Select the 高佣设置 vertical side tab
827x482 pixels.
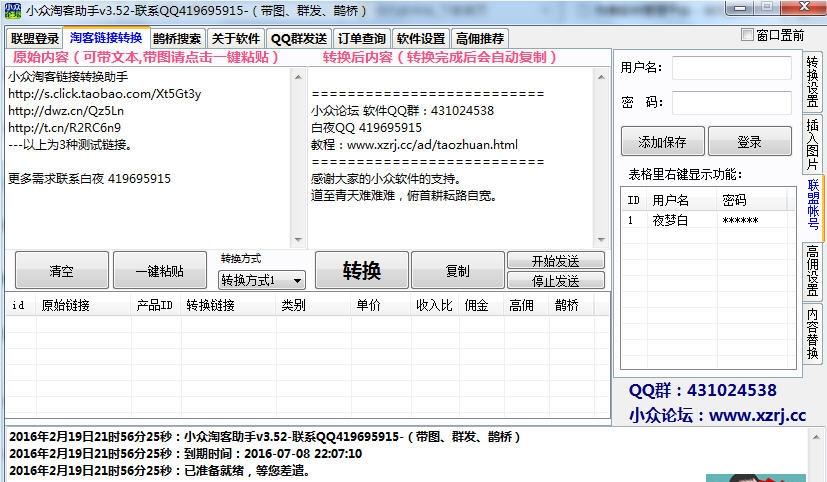(813, 271)
